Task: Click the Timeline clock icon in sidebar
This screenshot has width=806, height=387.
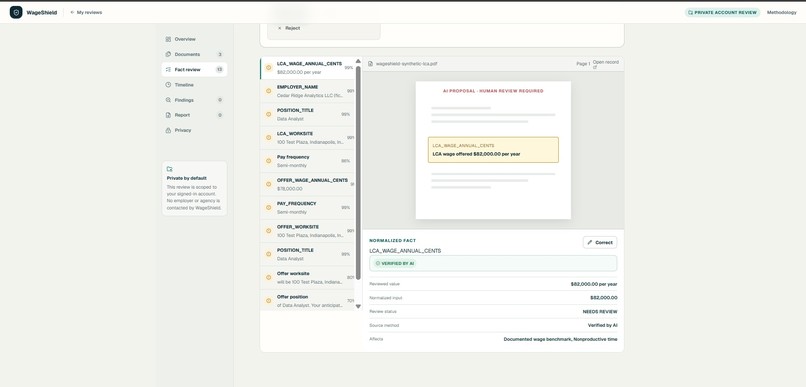Action: [x=168, y=85]
